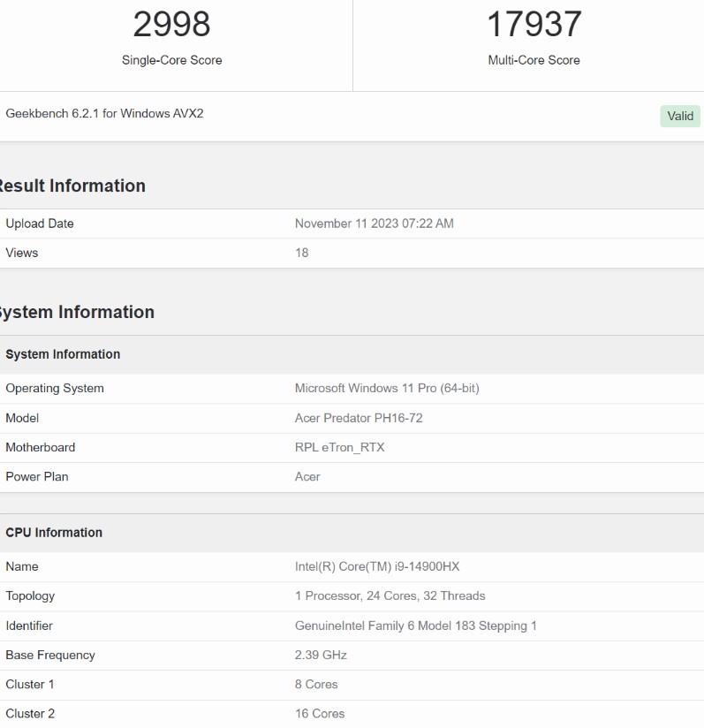This screenshot has width=704, height=728.
Task: Click the System Information table header
Action: pos(63,354)
